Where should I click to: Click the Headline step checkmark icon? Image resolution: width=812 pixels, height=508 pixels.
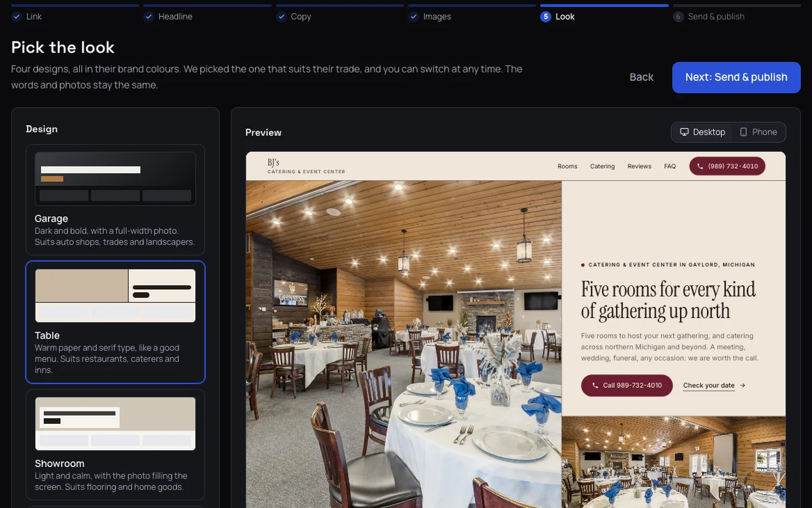[x=149, y=17]
